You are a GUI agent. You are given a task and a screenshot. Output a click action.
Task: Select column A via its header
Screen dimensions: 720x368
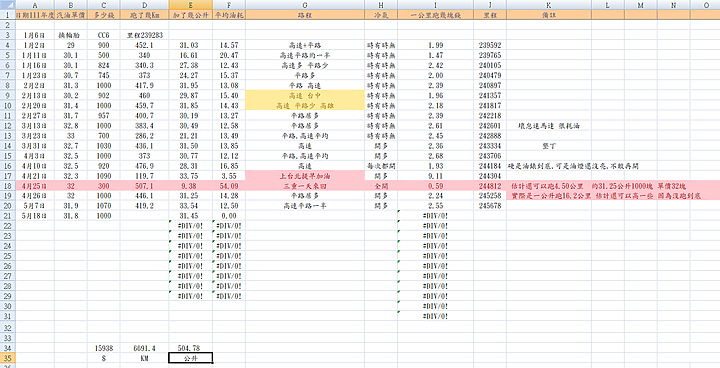click(x=34, y=5)
